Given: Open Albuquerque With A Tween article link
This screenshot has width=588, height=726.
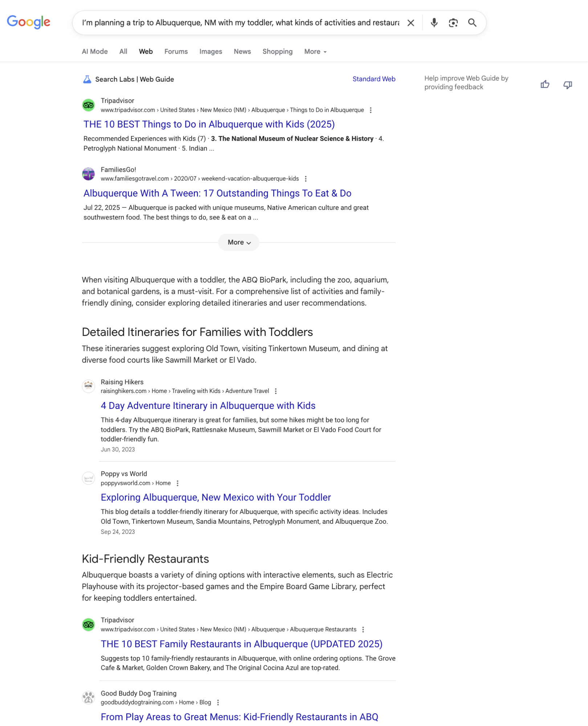Looking at the screenshot, I should click(218, 194).
